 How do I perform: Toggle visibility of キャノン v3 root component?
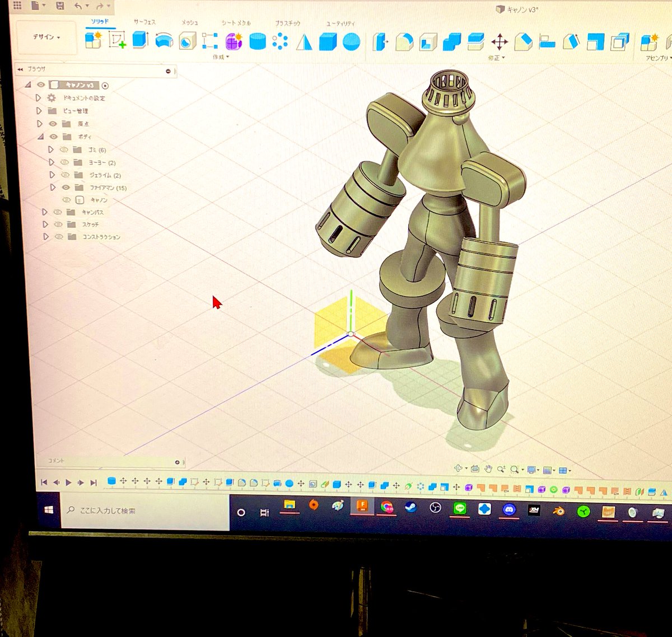(41, 85)
